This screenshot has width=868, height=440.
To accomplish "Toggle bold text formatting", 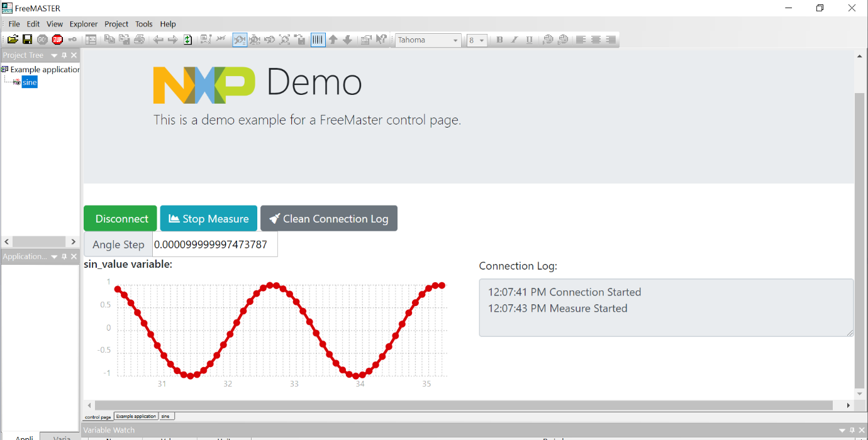I will coord(499,40).
